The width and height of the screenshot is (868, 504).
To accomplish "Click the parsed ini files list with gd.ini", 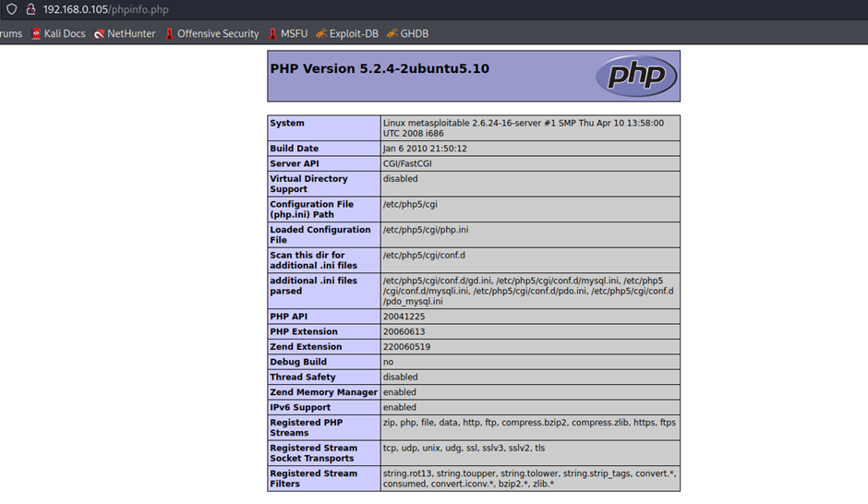I will pyautogui.click(x=529, y=291).
